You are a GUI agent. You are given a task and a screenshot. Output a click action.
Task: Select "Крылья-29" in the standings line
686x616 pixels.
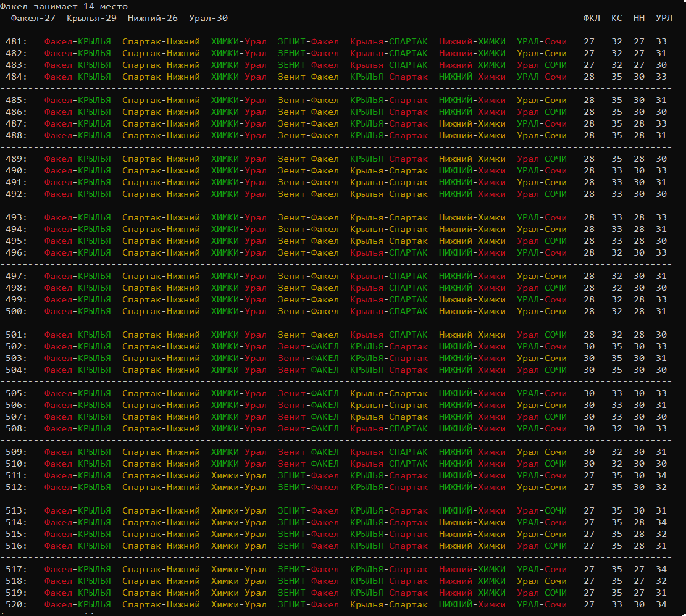pos(91,19)
